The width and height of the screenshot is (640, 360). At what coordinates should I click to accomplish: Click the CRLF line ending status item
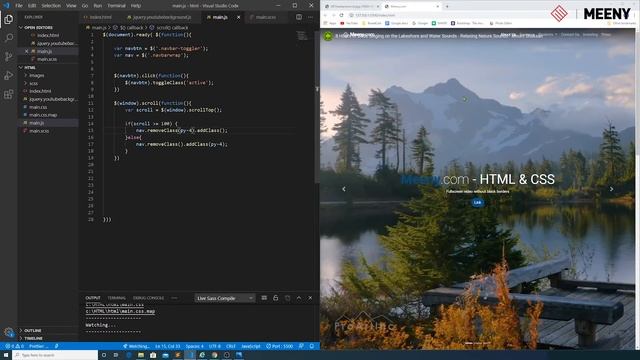pos(231,346)
